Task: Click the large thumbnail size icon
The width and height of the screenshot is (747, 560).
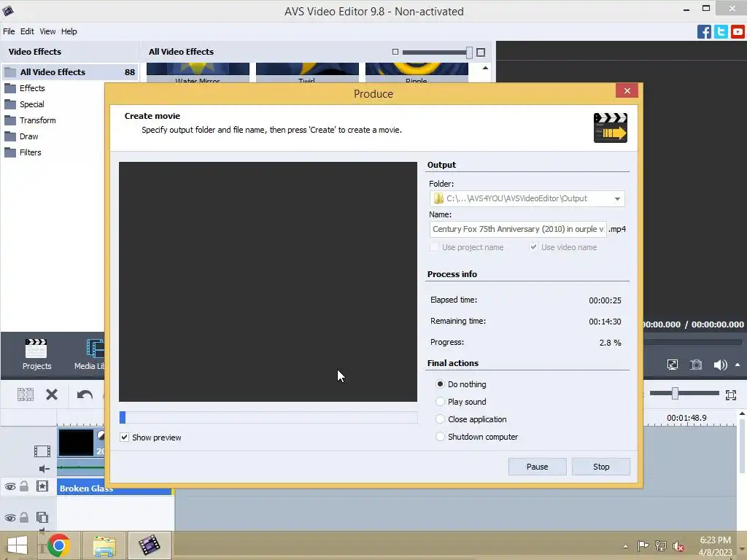Action: (x=481, y=52)
